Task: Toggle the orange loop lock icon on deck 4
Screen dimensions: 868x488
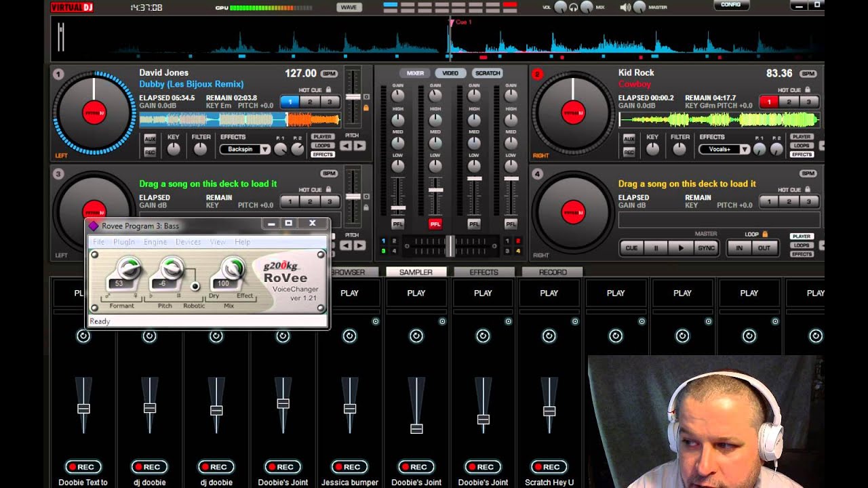Action: point(765,235)
